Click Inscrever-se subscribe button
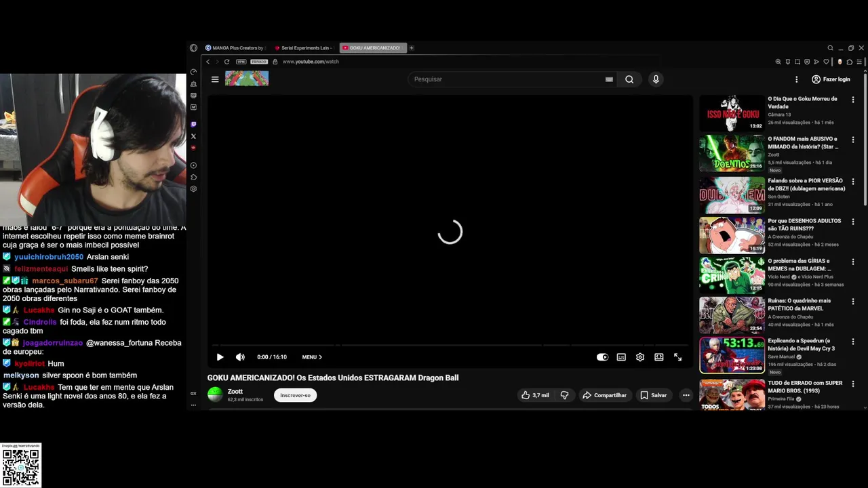The width and height of the screenshot is (868, 488). pyautogui.click(x=295, y=395)
